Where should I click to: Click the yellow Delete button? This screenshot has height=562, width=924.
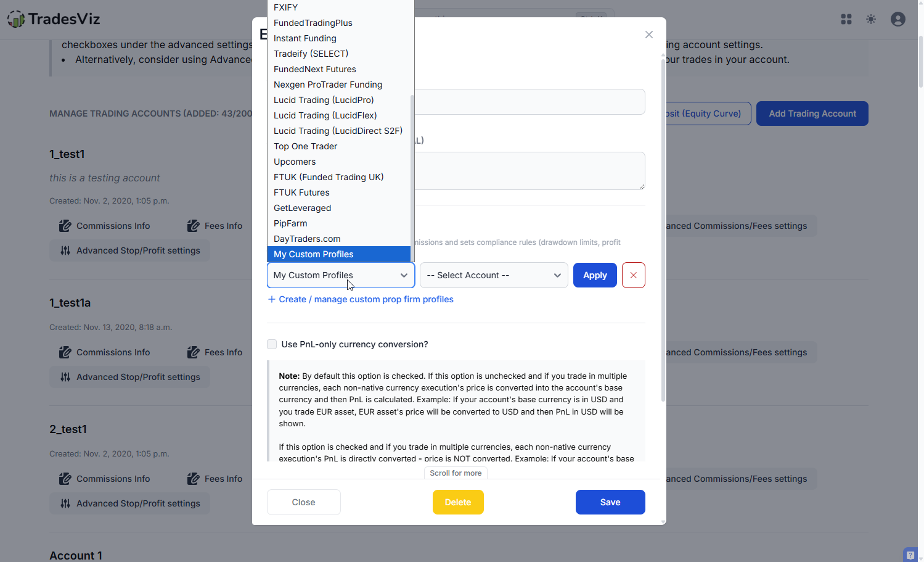pos(458,502)
